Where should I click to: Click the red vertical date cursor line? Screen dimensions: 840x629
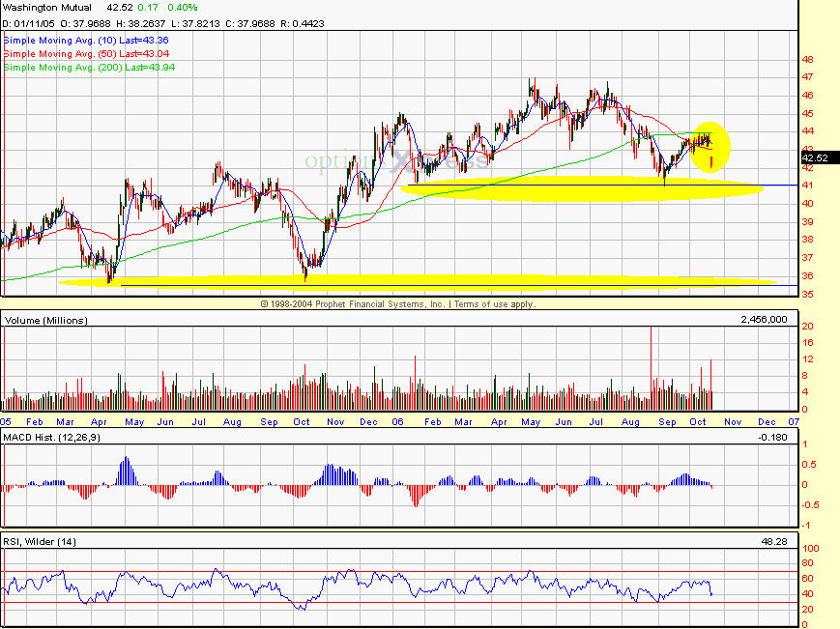point(4,163)
